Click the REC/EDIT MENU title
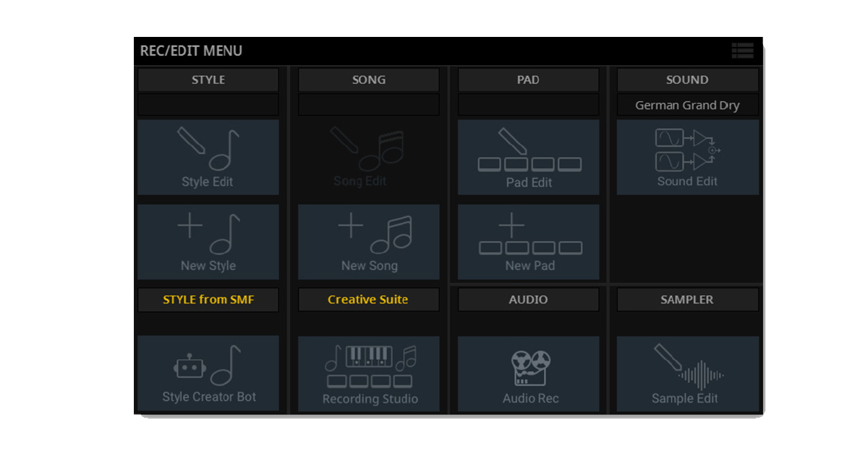Viewport: 868px width, 456px height. 191,51
